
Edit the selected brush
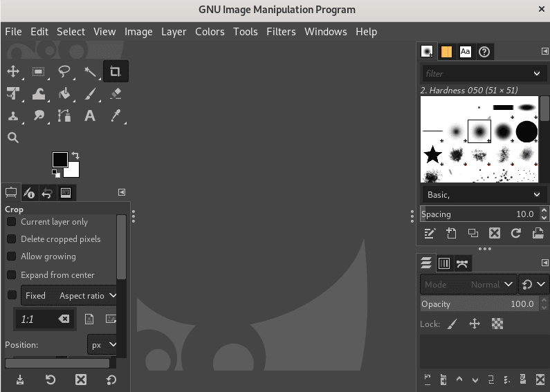click(x=430, y=233)
